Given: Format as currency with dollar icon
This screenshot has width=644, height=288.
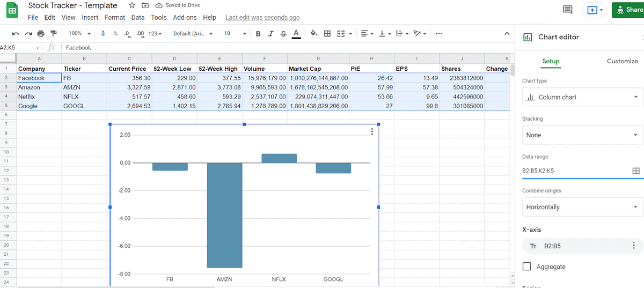Looking at the screenshot, I should click(103, 33).
